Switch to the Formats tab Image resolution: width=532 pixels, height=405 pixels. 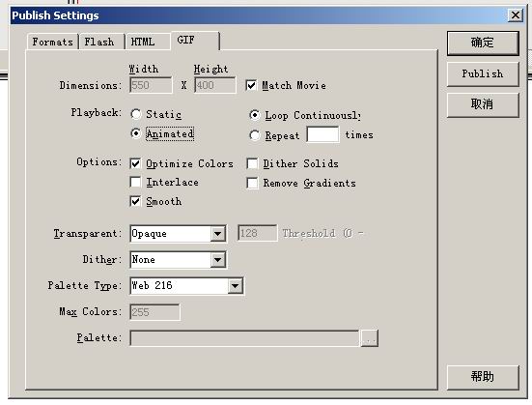point(52,42)
